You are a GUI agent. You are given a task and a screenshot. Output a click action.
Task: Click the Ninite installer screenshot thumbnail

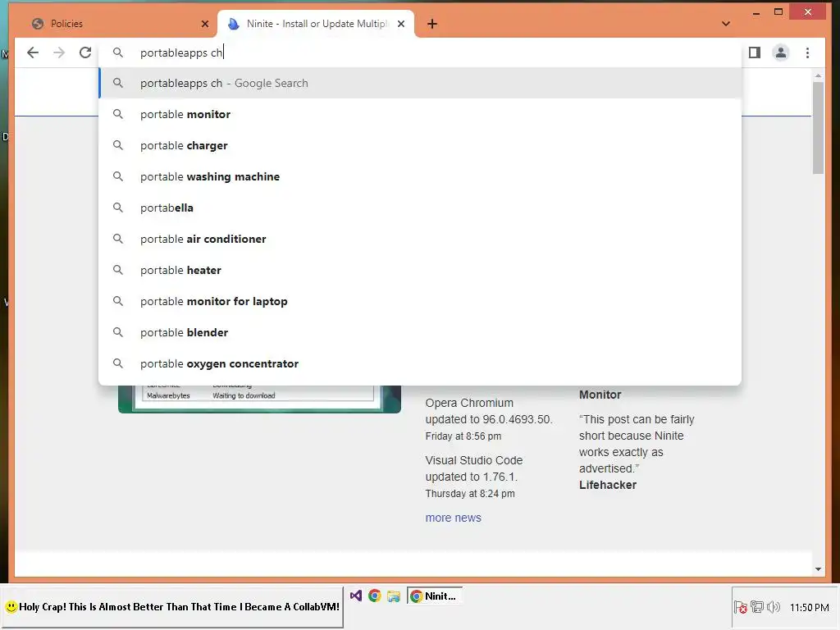[259, 399]
